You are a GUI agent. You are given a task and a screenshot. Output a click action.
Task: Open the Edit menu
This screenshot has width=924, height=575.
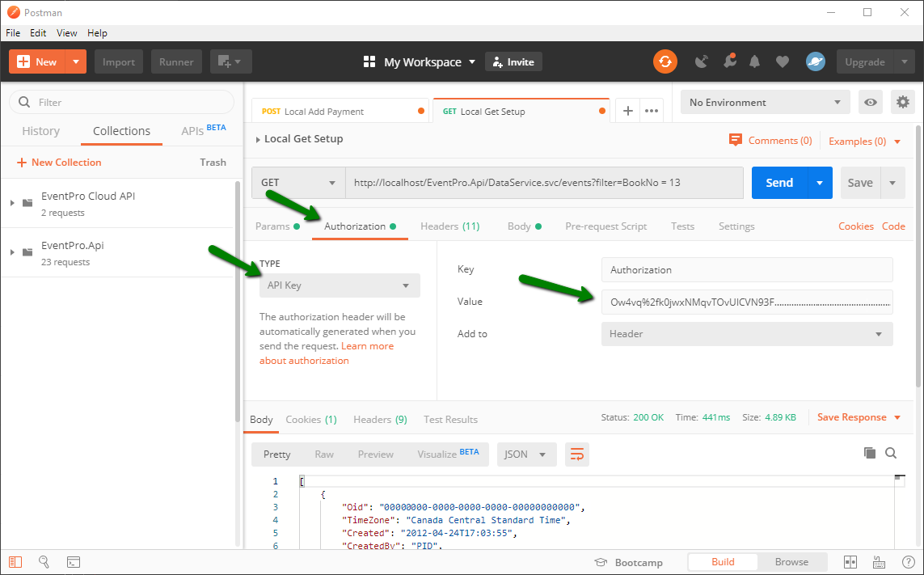[38, 33]
